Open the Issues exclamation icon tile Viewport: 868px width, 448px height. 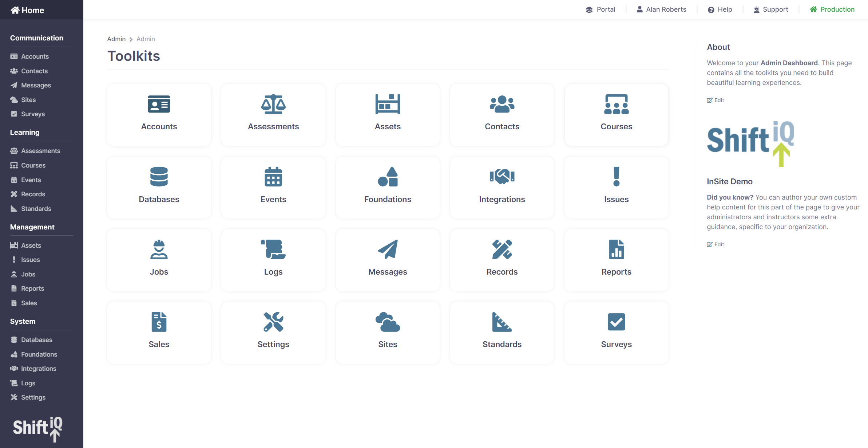pos(616,177)
